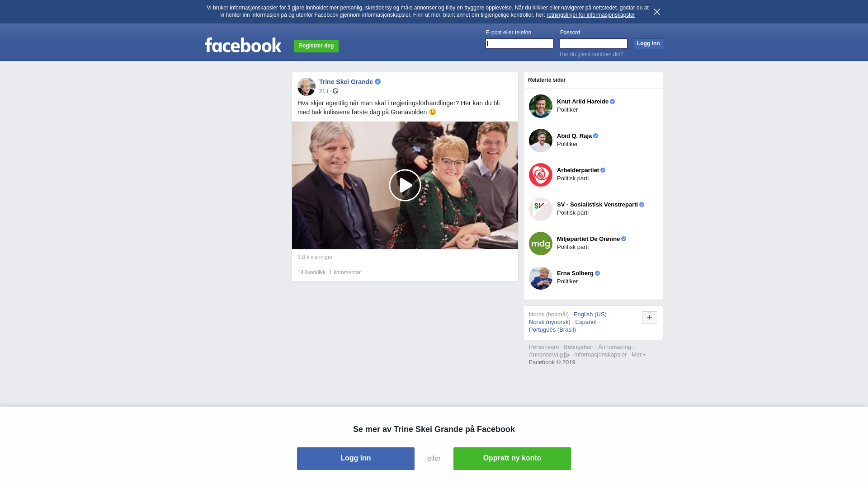Select the green mdg party logo

pyautogui.click(x=541, y=244)
